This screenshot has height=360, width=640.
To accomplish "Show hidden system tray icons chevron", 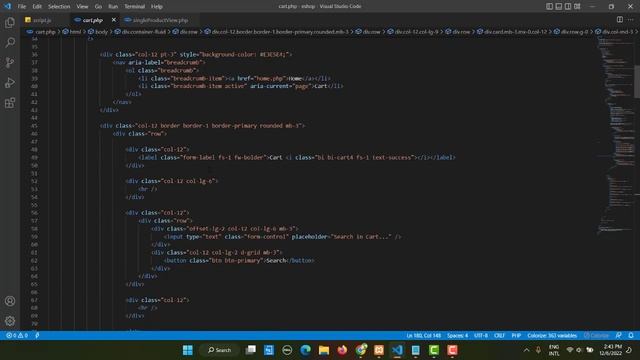I will (x=527, y=350).
